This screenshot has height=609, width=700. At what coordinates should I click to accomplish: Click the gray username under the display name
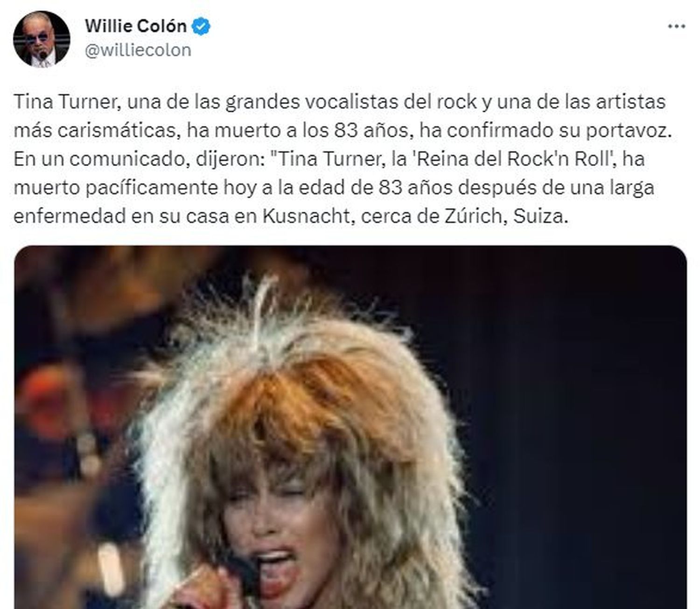tap(138, 50)
